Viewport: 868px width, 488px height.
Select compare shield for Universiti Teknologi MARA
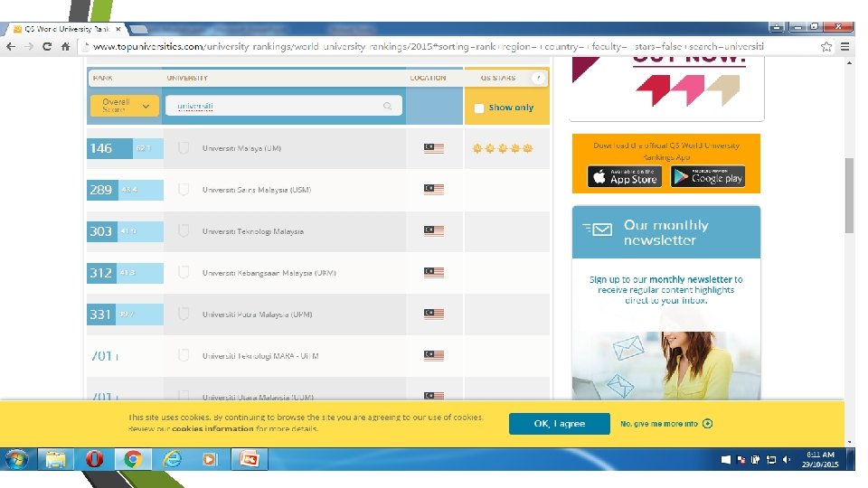184,355
